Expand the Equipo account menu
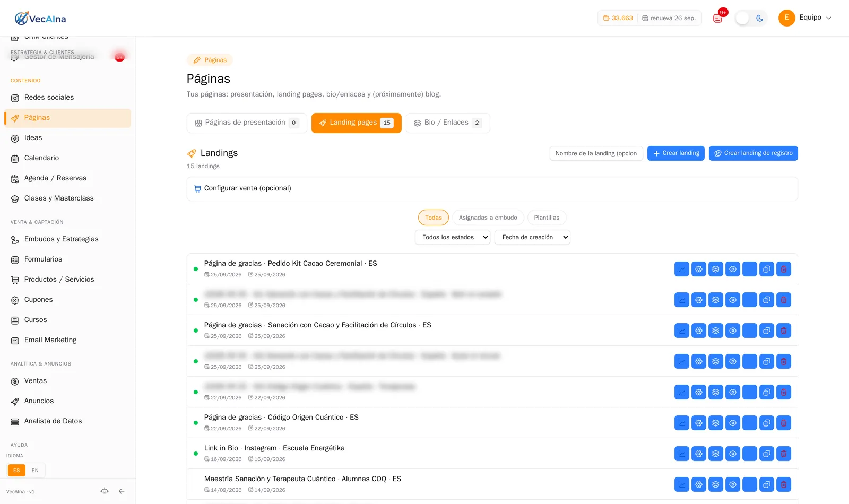 [x=805, y=18]
